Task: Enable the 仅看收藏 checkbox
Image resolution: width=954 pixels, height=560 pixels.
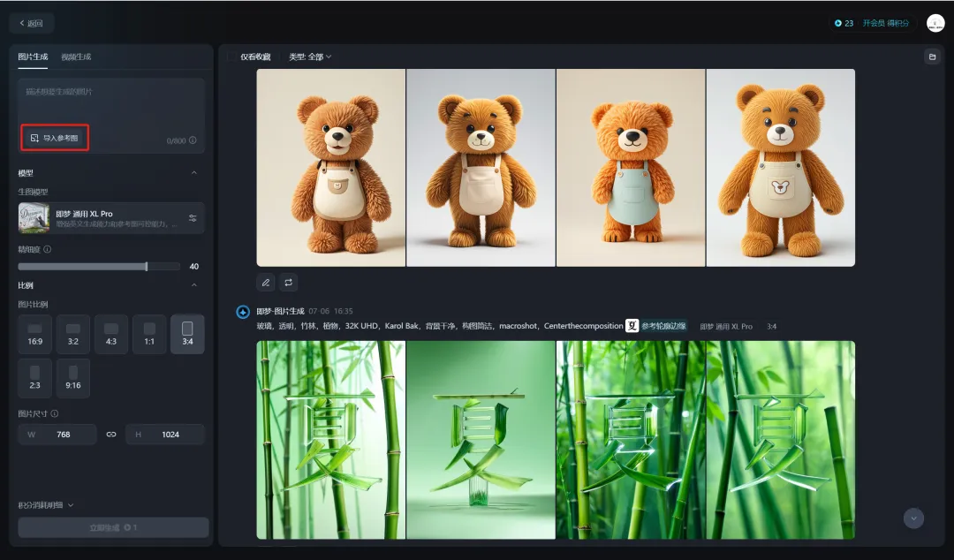Action: coord(231,57)
